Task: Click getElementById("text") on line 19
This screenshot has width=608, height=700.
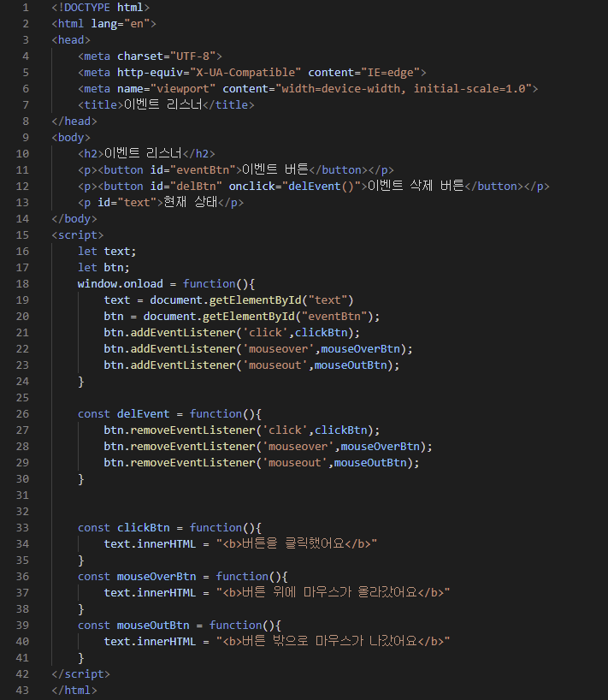Action: pos(281,300)
